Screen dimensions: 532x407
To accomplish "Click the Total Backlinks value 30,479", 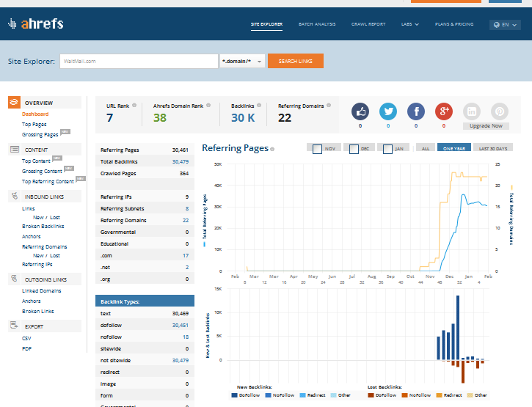I will (181, 161).
